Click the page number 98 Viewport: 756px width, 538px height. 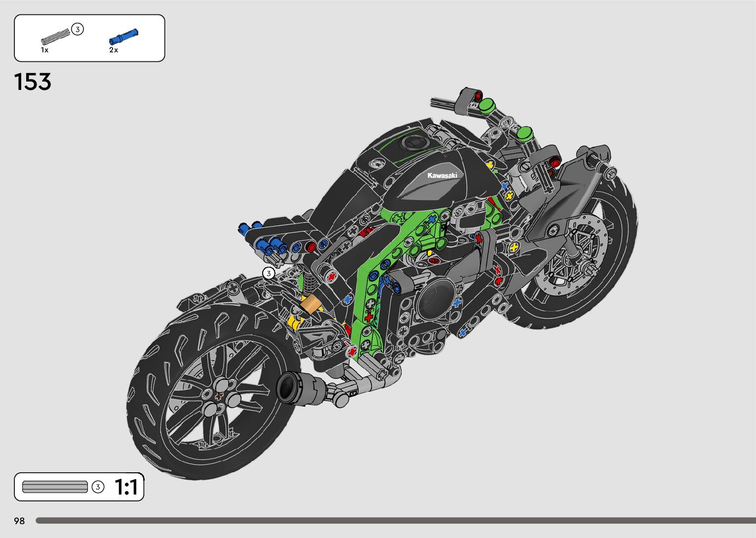[x=19, y=521]
